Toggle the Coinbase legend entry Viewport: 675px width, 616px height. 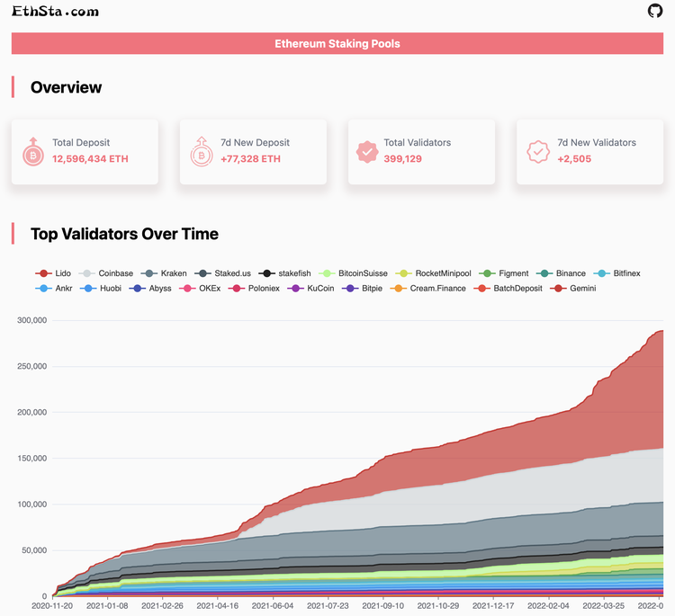[x=106, y=273]
